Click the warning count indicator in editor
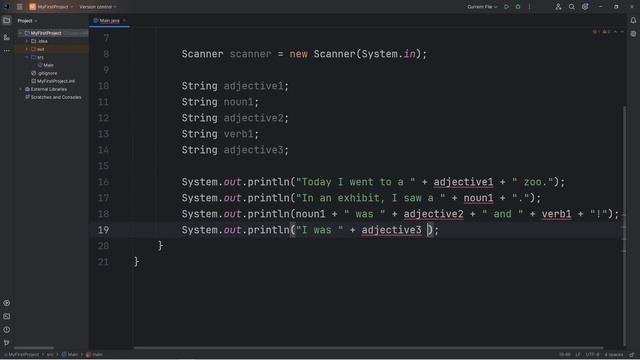The width and height of the screenshot is (640, 360). [607, 32]
